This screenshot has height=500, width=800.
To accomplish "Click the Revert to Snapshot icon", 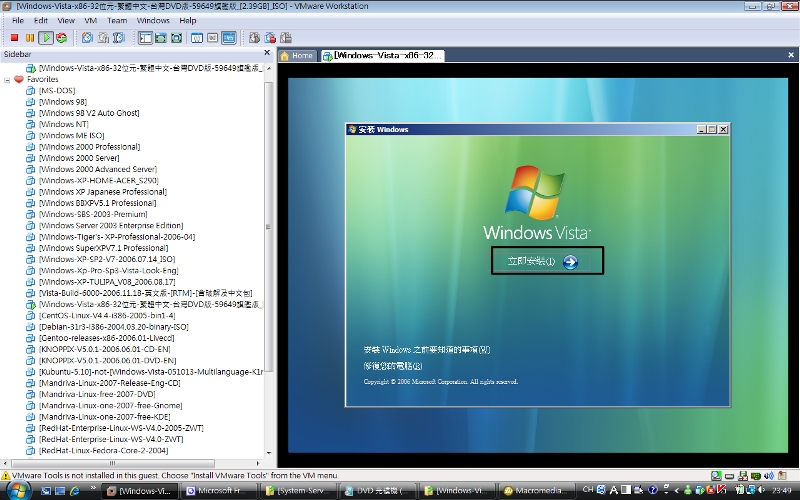I will point(104,38).
